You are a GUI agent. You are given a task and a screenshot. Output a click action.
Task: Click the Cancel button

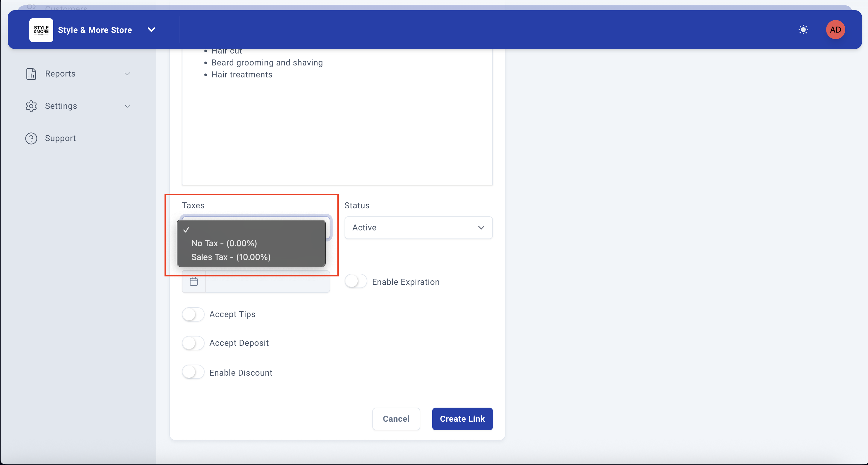(x=396, y=419)
